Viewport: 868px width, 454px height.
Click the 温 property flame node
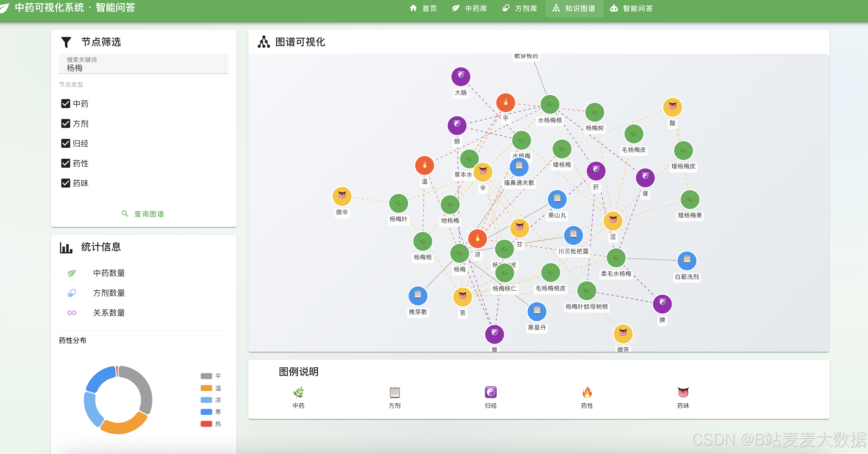tap(424, 166)
